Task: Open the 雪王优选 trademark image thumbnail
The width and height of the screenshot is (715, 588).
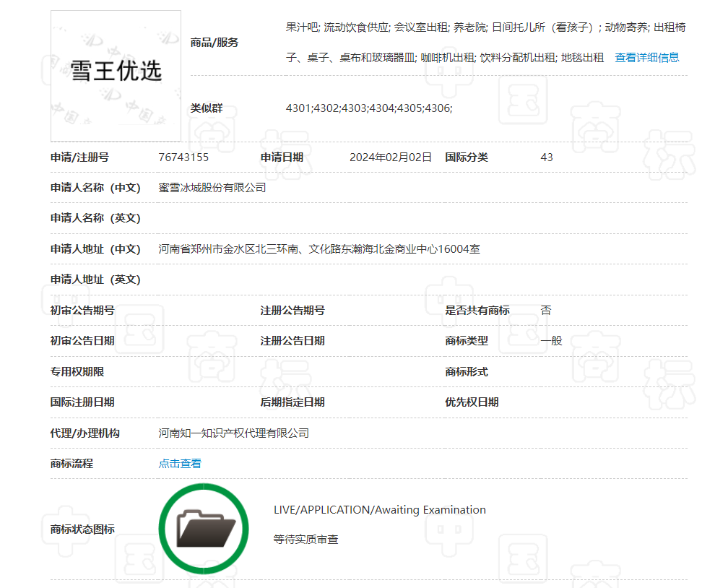Action: pos(116,76)
